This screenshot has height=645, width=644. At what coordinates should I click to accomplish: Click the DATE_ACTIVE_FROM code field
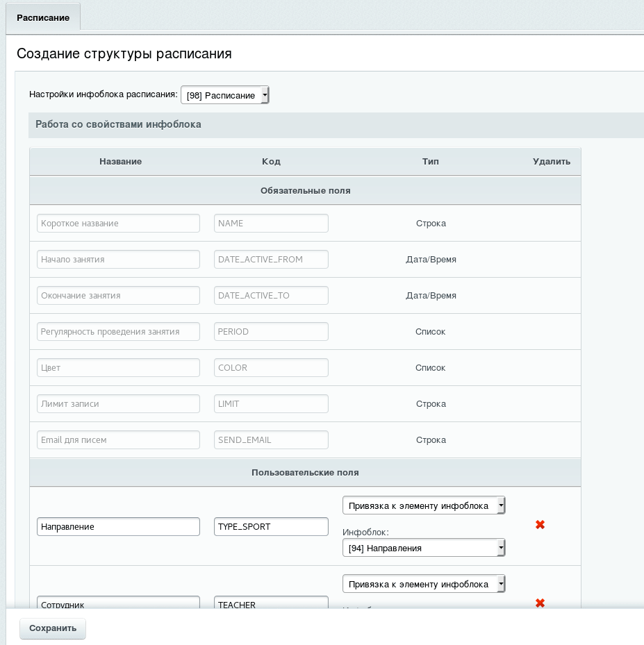[271, 259]
